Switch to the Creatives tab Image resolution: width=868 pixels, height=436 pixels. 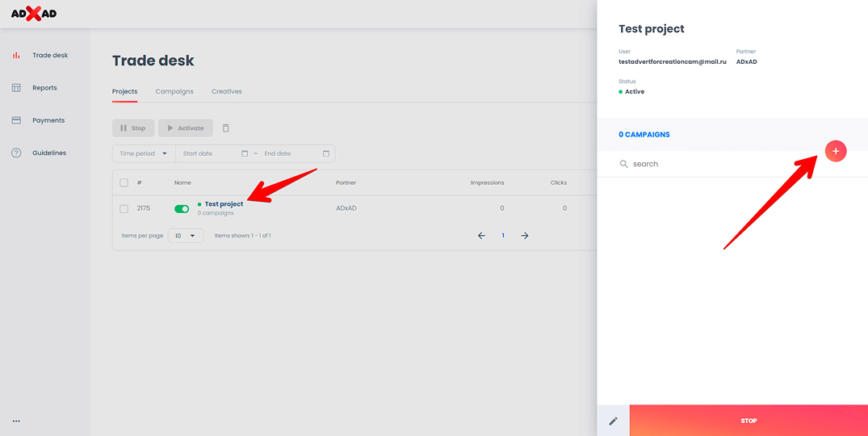(x=227, y=91)
